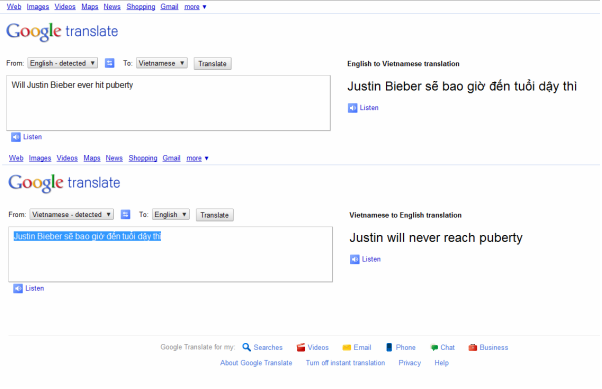Click Maps in second navigation bar
The width and height of the screenshot is (602, 389).
pyautogui.click(x=92, y=158)
